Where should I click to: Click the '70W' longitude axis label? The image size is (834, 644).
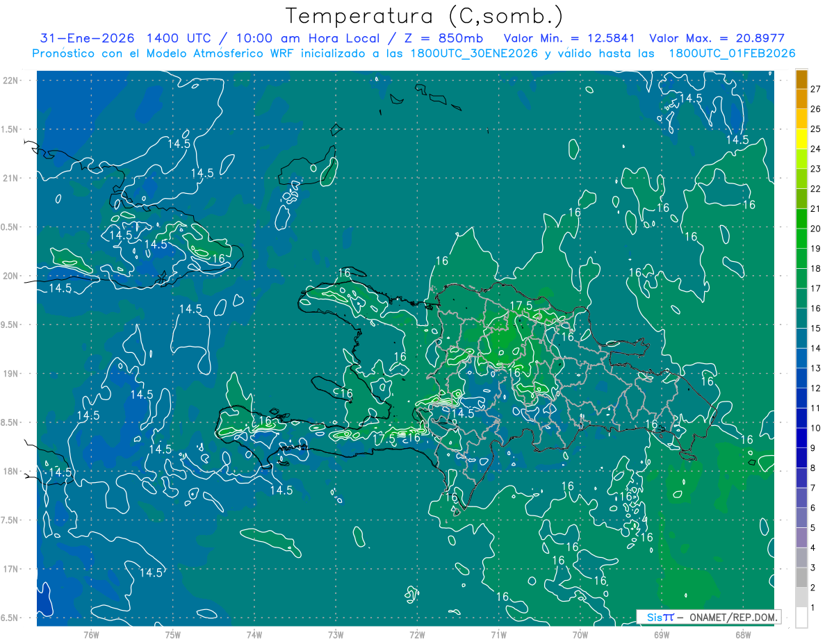point(580,634)
